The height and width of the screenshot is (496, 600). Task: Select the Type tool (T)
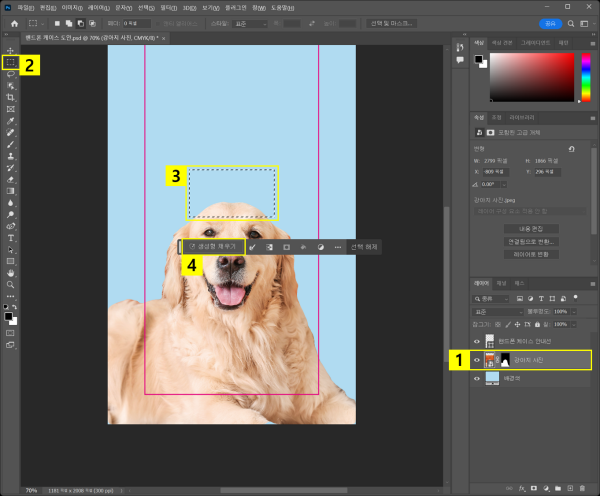tap(11, 238)
